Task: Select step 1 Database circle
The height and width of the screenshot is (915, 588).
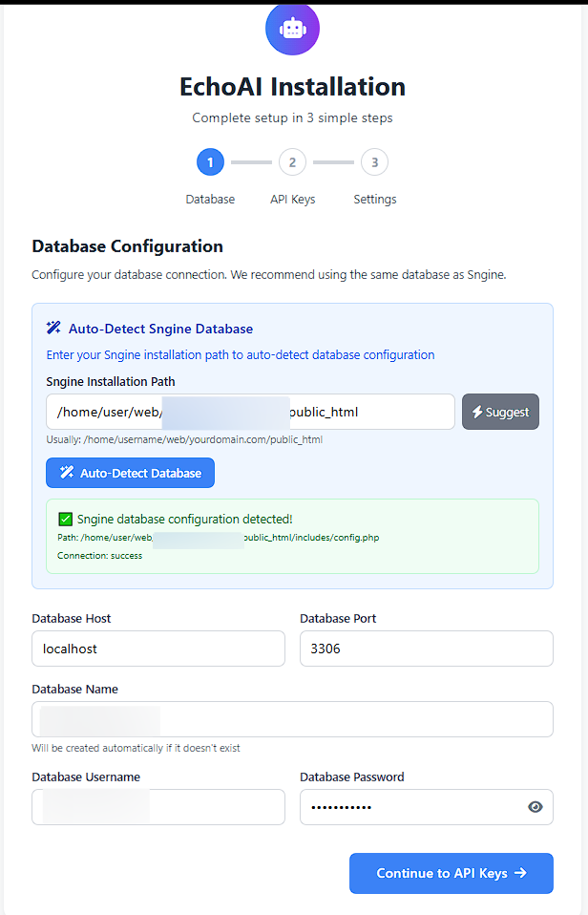Action: click(x=210, y=162)
